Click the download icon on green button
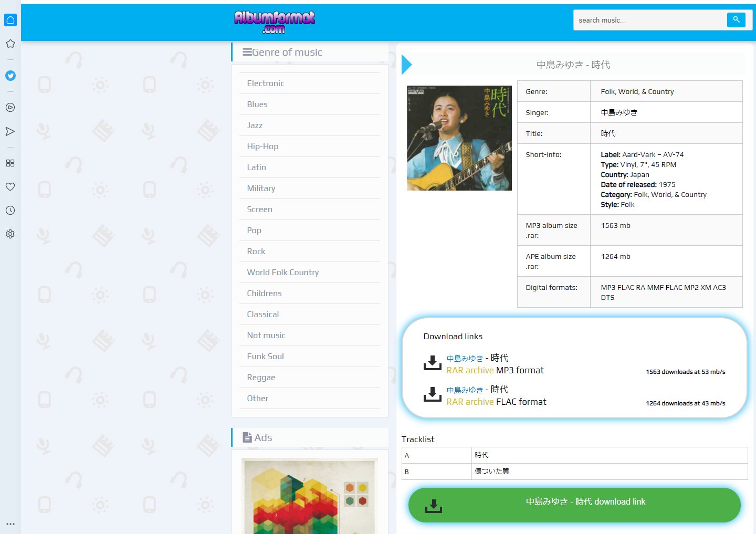756x534 pixels. (434, 506)
